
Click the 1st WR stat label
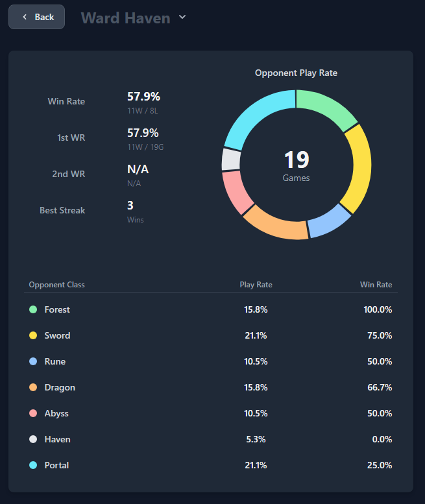[71, 138]
